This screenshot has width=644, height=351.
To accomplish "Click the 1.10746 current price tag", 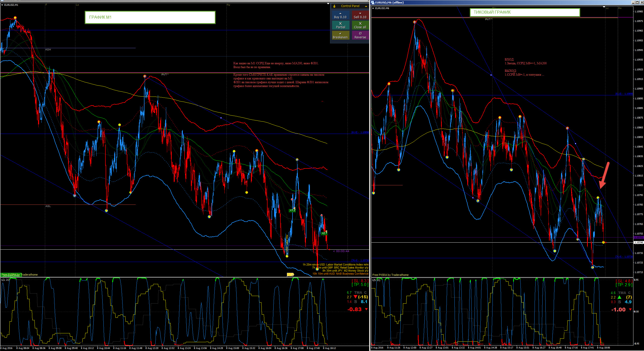I will (x=638, y=242).
